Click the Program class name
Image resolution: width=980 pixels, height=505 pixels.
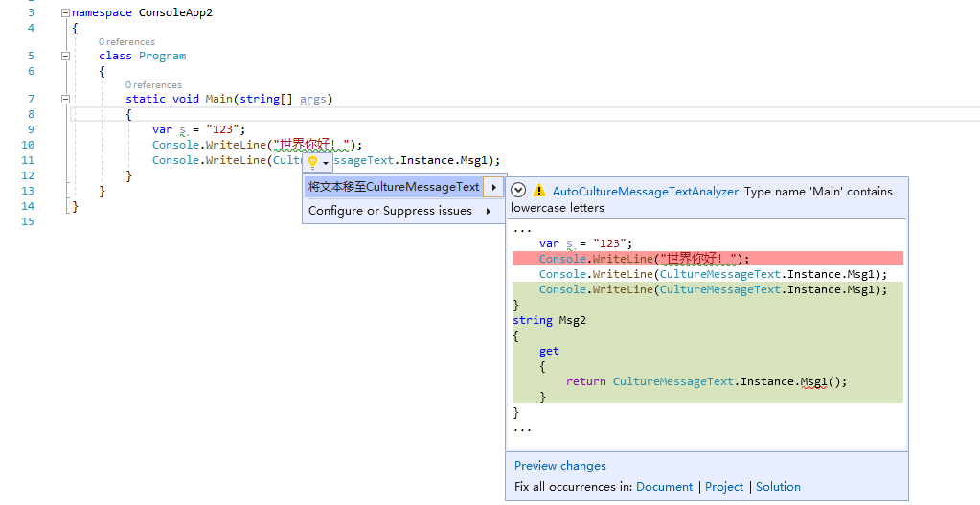[163, 56]
